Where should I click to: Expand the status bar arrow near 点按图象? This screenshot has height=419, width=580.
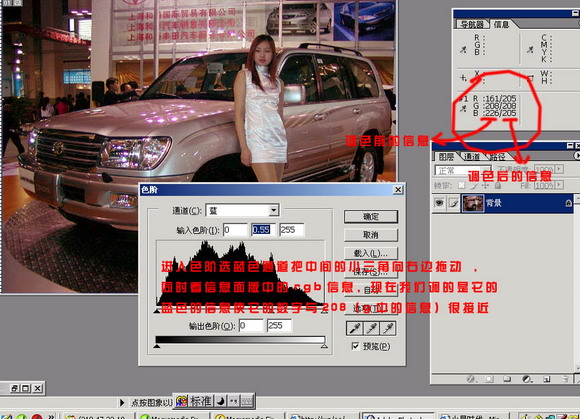pos(122,402)
